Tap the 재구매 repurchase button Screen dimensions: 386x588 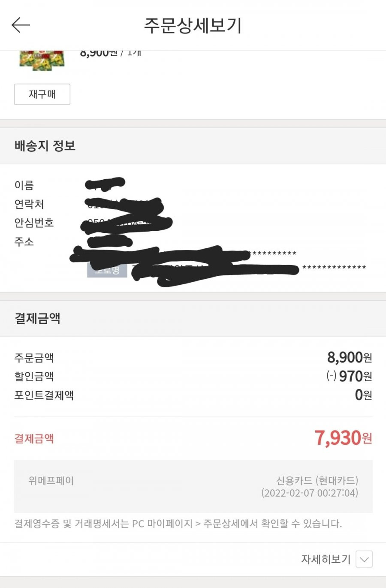(42, 94)
